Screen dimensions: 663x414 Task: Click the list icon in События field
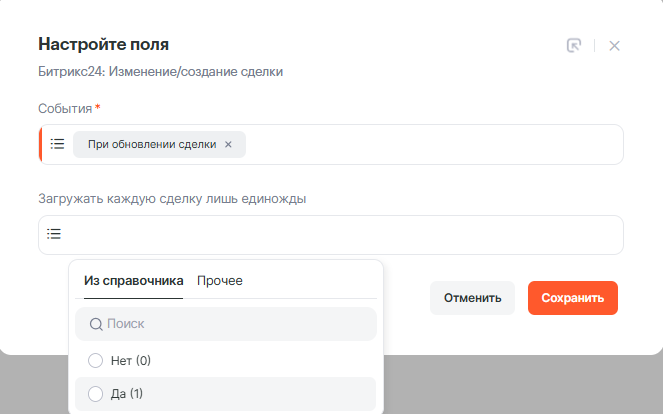pyautogui.click(x=57, y=144)
